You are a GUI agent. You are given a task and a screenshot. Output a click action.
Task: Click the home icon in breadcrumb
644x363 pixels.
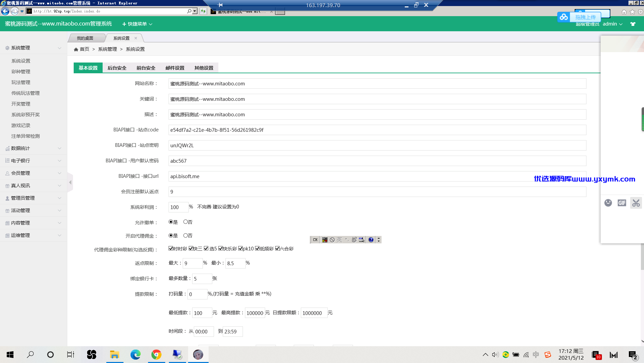point(76,49)
